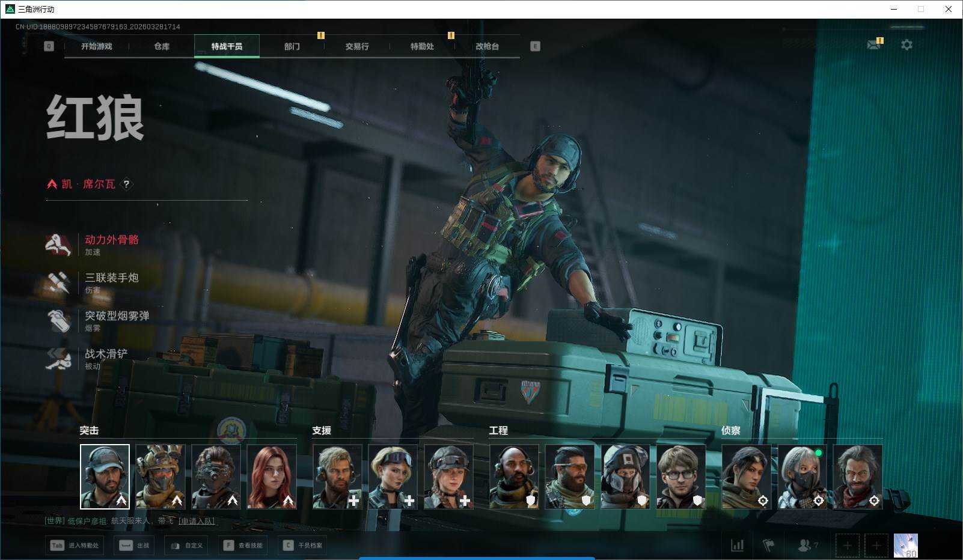Image resolution: width=963 pixels, height=560 pixels.
Task: Open the mail inbox envelope icon
Action: pos(873,45)
